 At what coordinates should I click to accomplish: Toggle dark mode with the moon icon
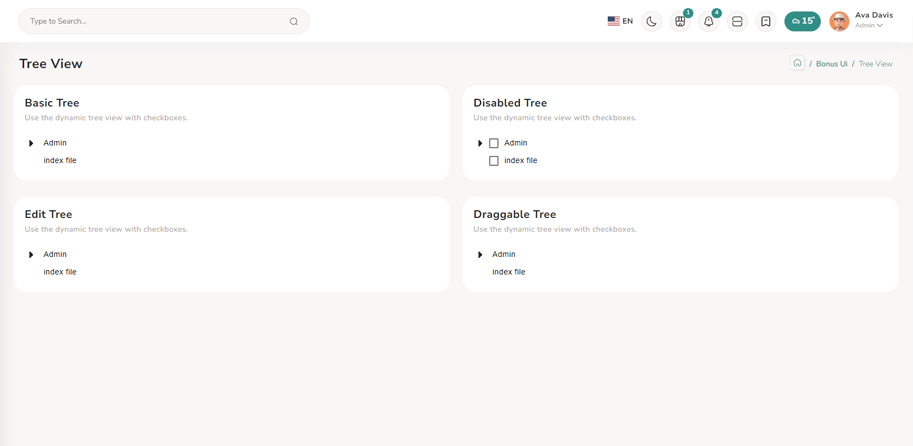click(x=651, y=21)
